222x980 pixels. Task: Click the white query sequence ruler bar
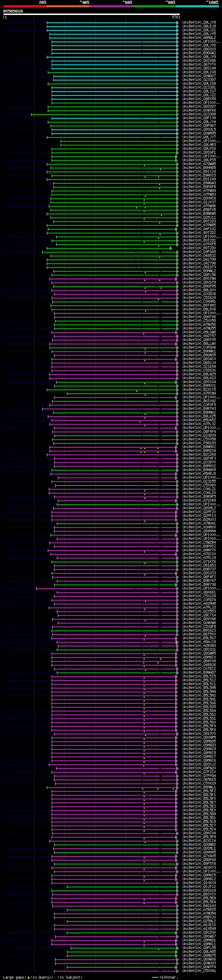pos(91,15)
